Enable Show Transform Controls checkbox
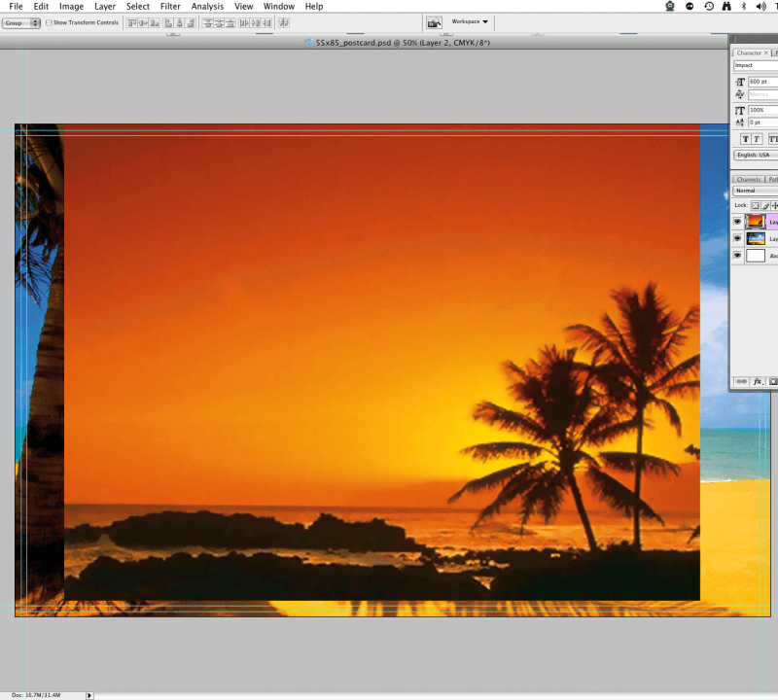 (x=50, y=22)
